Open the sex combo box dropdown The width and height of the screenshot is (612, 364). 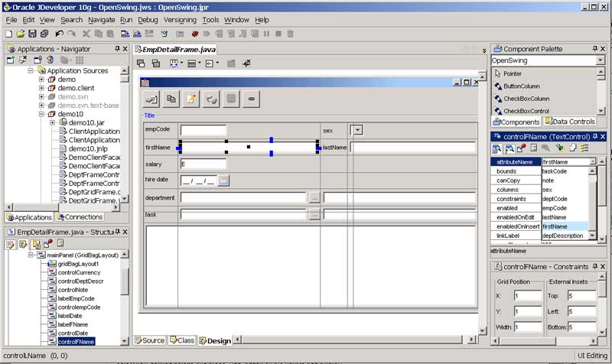coord(358,130)
